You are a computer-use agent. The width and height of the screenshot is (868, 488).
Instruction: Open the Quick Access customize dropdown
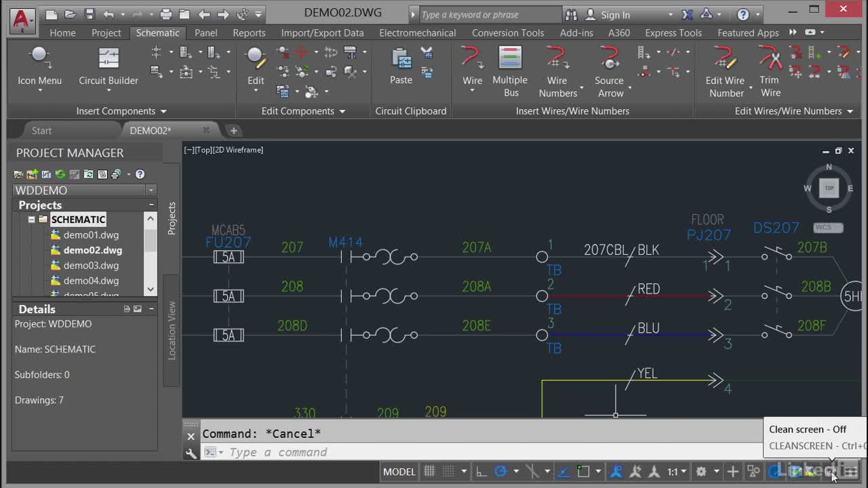[260, 14]
